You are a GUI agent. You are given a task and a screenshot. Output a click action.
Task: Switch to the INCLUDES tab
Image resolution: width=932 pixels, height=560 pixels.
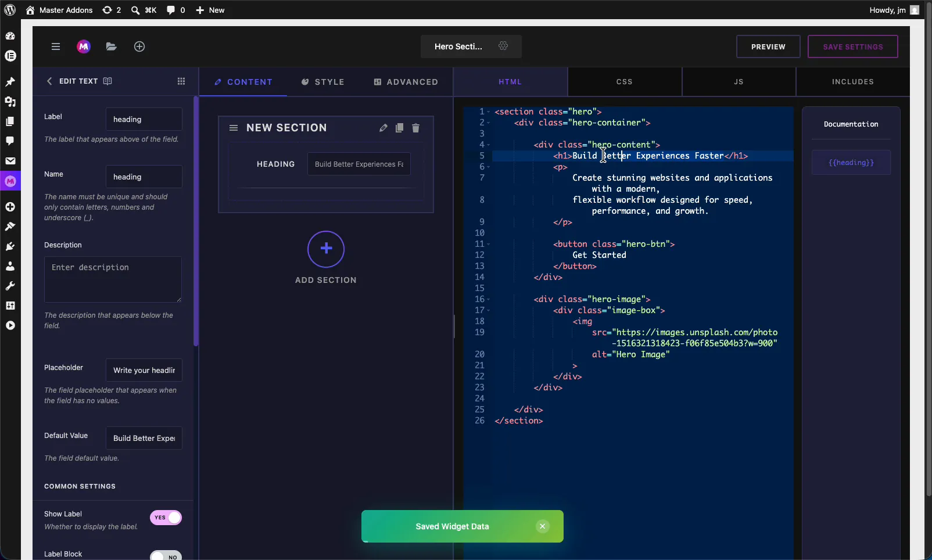(x=853, y=82)
